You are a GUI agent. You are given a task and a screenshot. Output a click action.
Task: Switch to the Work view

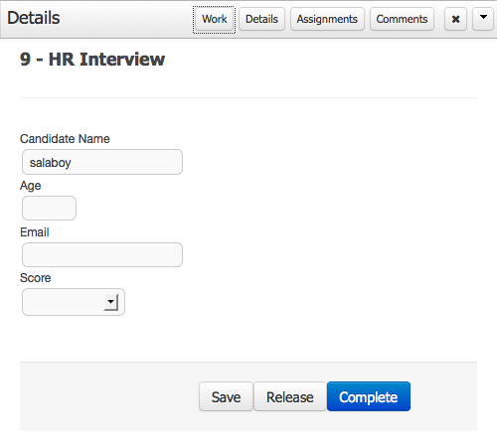[215, 19]
